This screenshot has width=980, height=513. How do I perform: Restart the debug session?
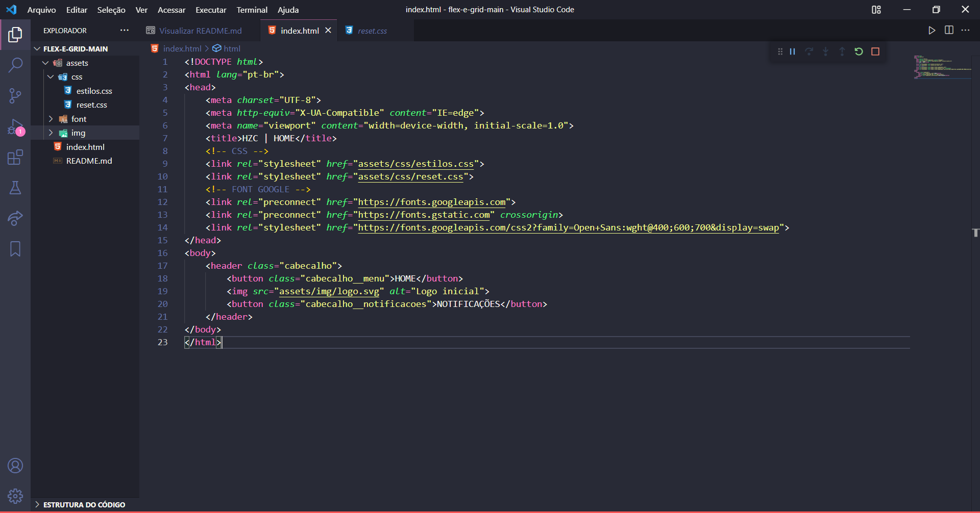(x=859, y=52)
